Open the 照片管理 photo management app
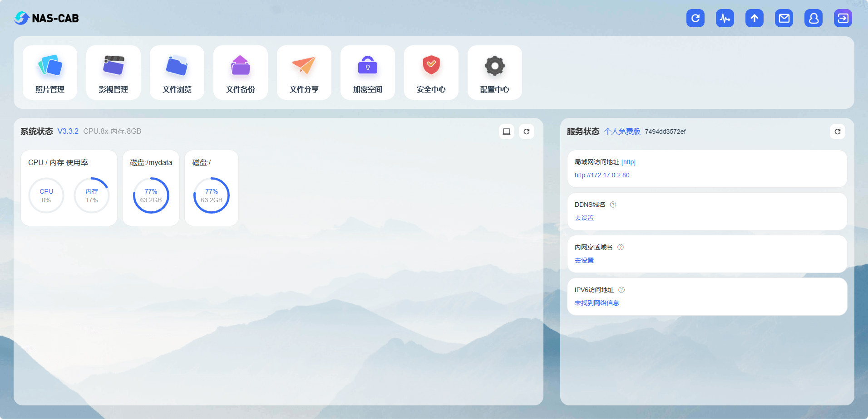The width and height of the screenshot is (868, 419). (x=50, y=73)
